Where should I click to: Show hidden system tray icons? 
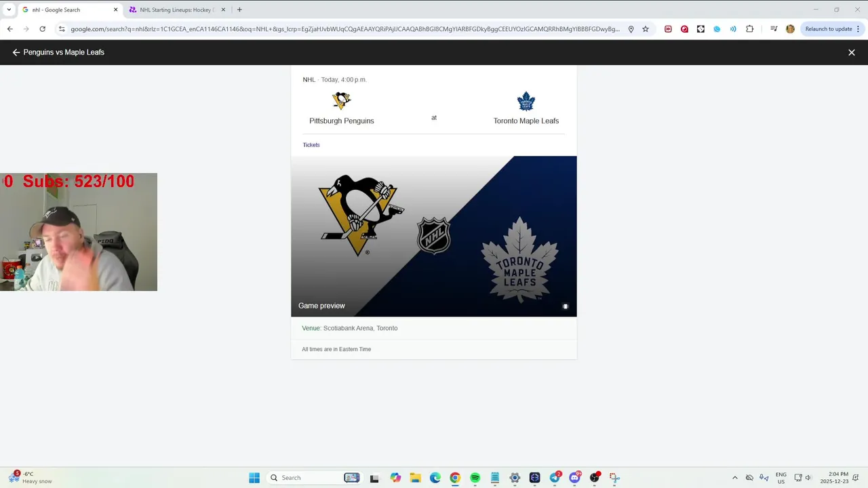click(734, 478)
